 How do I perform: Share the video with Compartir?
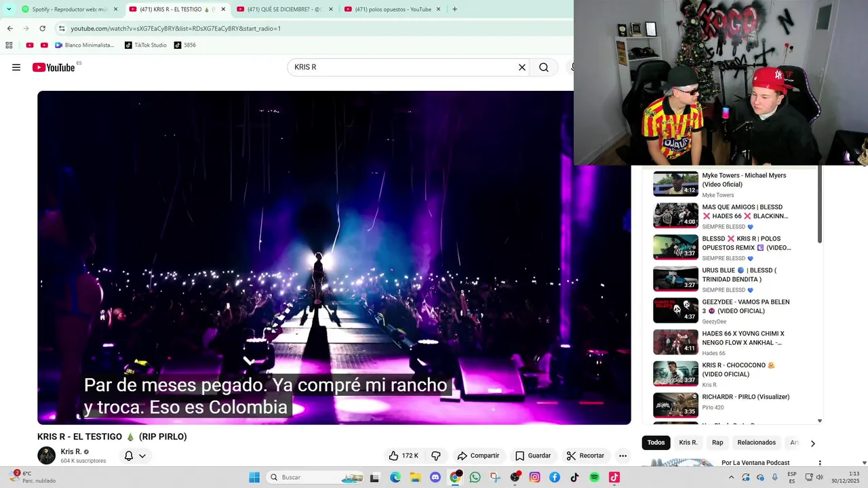(x=478, y=455)
